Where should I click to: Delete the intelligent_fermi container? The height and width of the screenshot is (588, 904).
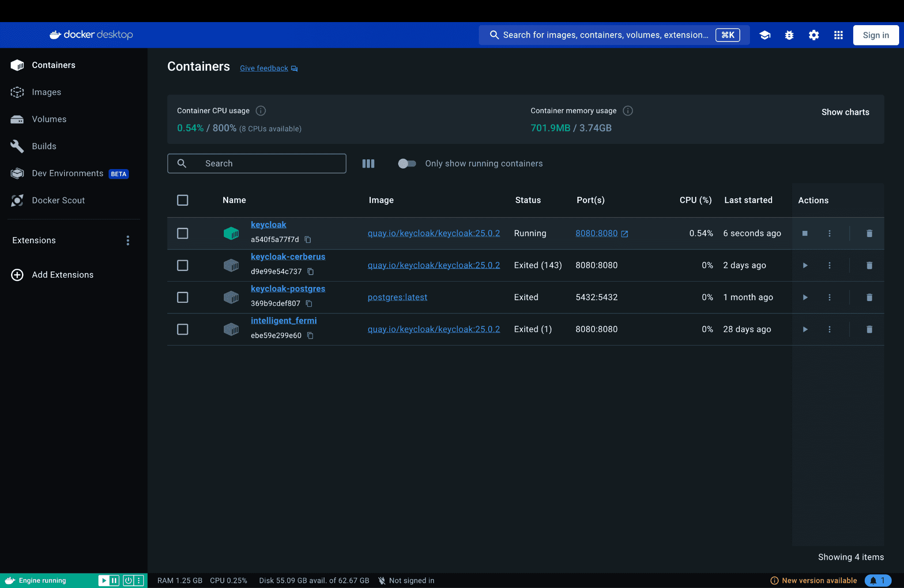tap(869, 329)
